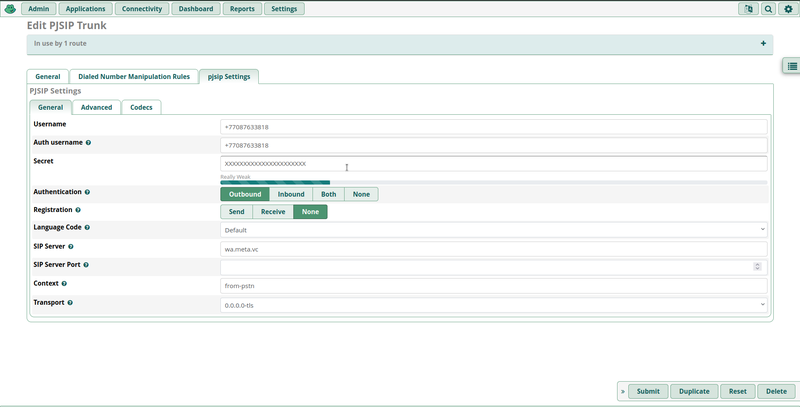
Task: Show help for Auth username
Action: [x=88, y=143]
